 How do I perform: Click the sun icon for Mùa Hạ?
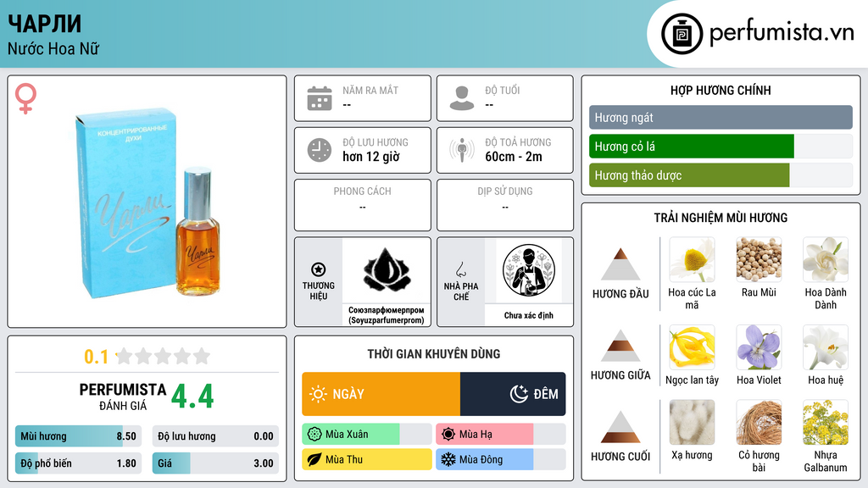tap(448, 435)
